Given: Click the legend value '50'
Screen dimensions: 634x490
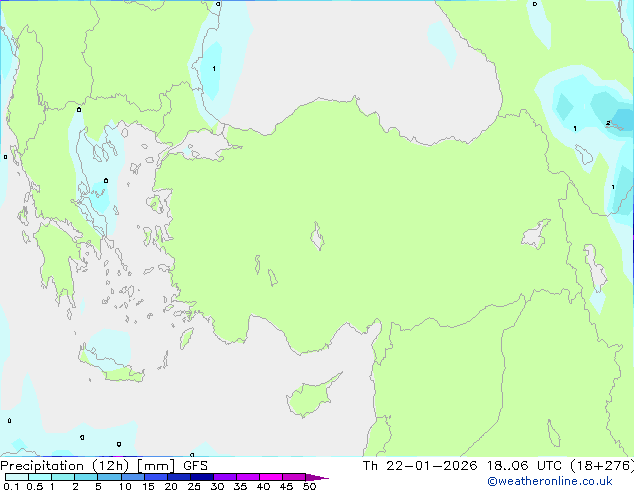Looking at the screenshot, I should click(x=309, y=486).
